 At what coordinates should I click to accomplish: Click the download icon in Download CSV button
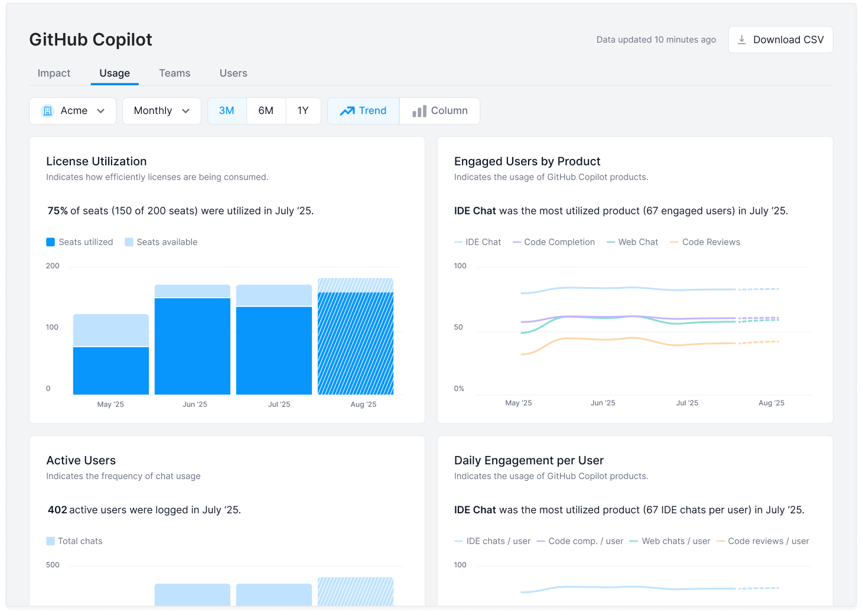(x=741, y=39)
